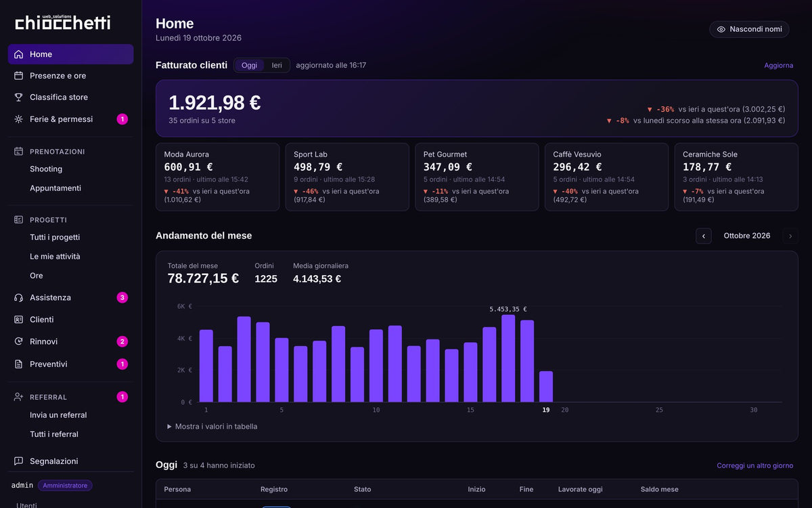The height and width of the screenshot is (508, 812).
Task: Open the Moda Aurora store card
Action: click(217, 177)
